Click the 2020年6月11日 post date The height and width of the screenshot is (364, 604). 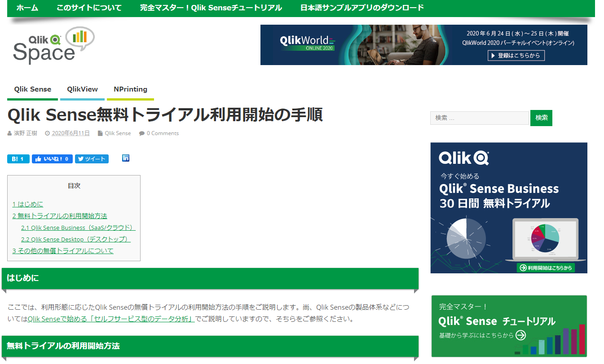pos(71,133)
